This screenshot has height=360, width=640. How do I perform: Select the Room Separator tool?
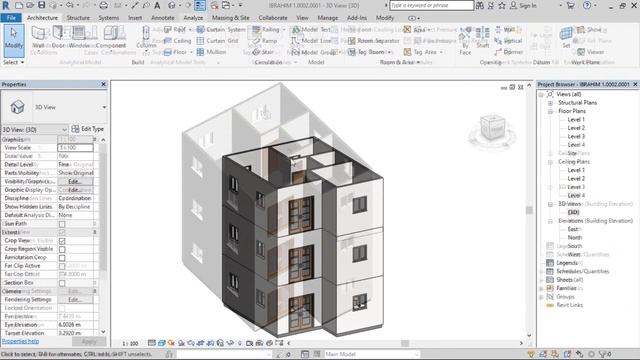pyautogui.click(x=373, y=41)
